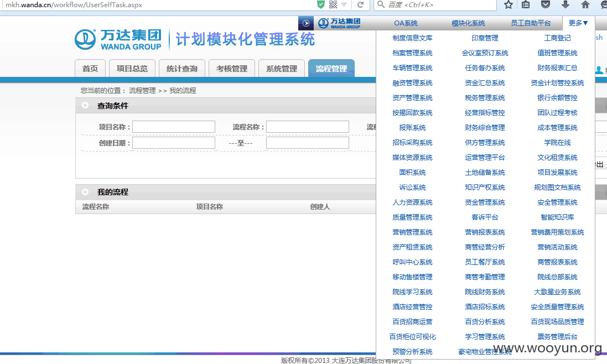Open 酒店经营管控 link
The width and height of the screenshot is (607, 364).
[412, 307]
